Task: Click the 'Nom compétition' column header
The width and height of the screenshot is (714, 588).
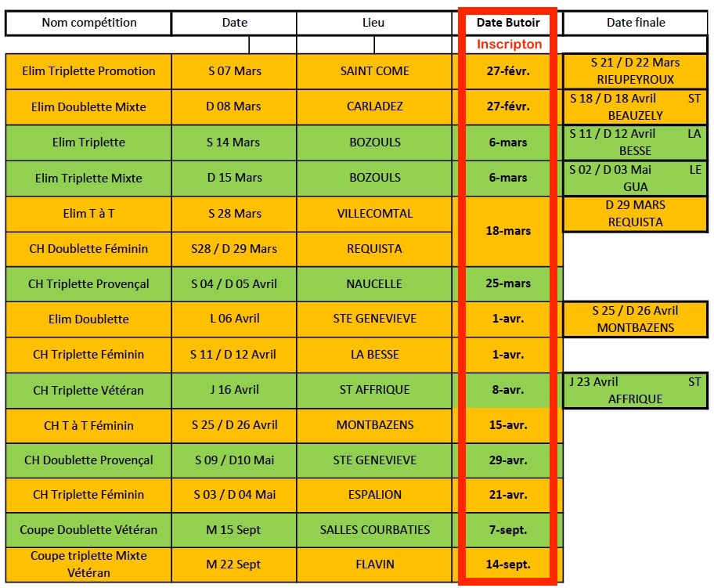Action: click(88, 23)
